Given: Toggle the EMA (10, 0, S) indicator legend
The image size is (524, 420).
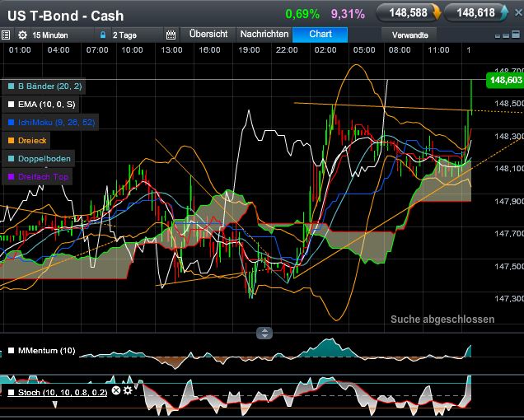Looking at the screenshot, I should (x=42, y=105).
